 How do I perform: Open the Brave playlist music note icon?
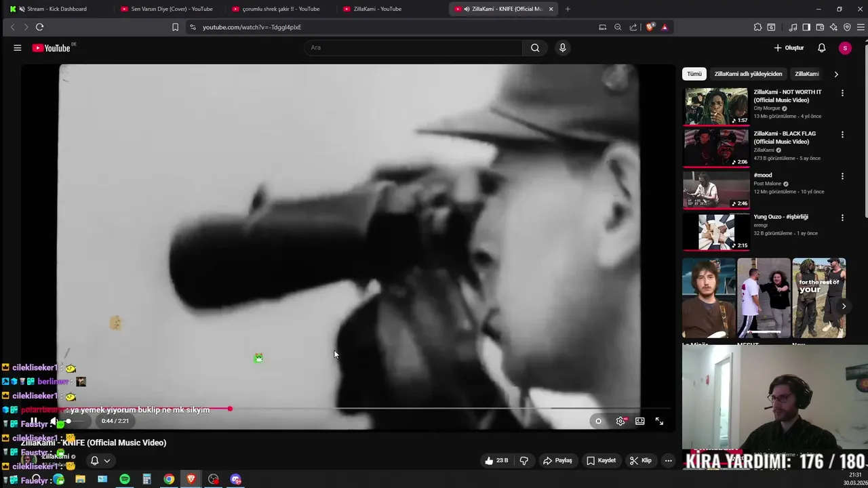(793, 27)
